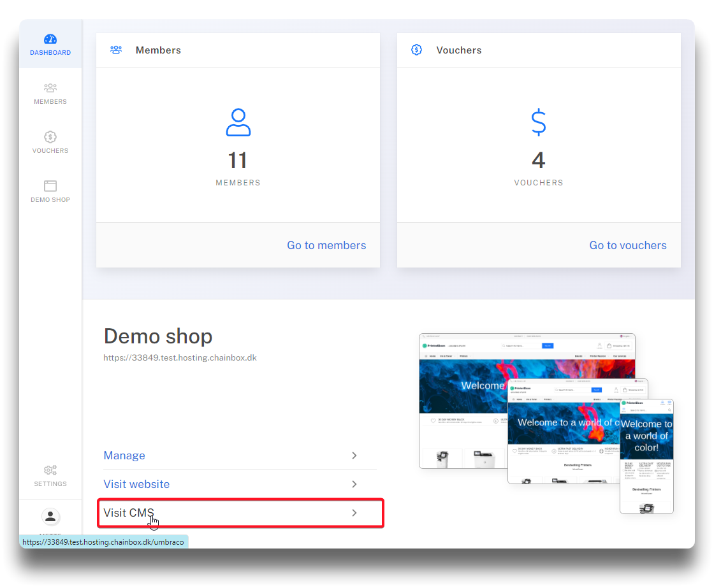
Task: Open the Manage link for Demo shop
Action: point(124,455)
